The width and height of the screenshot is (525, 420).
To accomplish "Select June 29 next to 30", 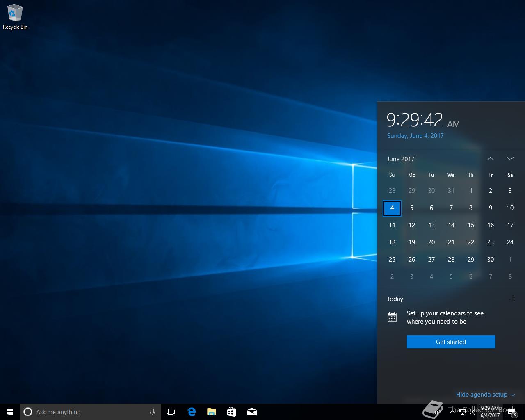I will point(471,260).
